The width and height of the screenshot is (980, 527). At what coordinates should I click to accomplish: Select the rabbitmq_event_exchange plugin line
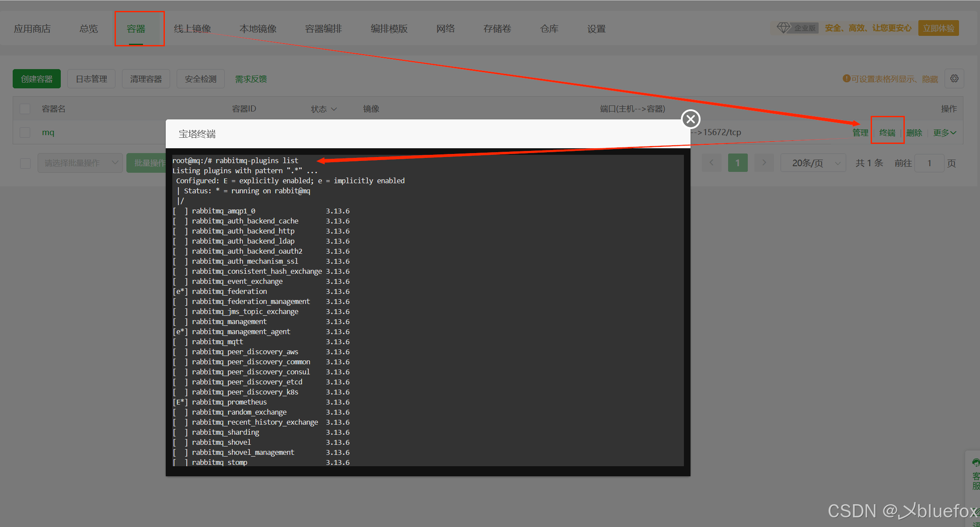click(261, 281)
